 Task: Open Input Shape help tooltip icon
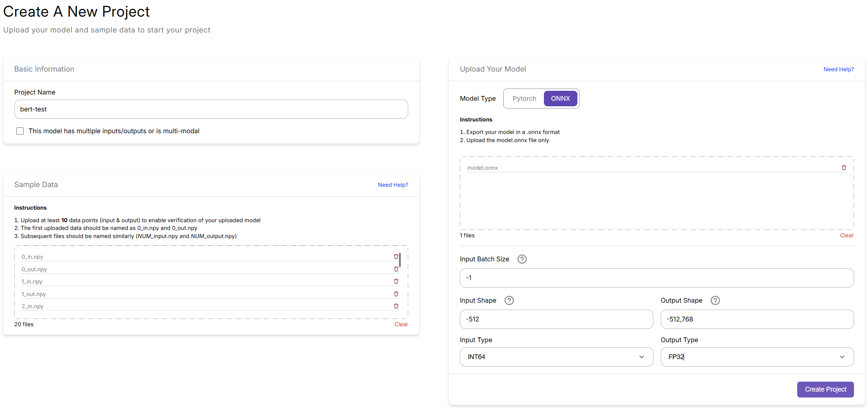(x=509, y=300)
